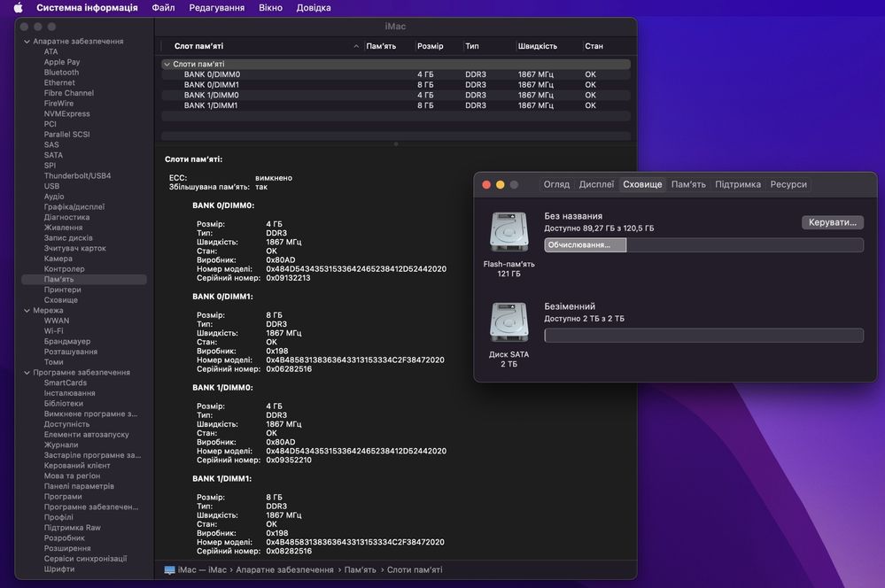The image size is (885, 588).
Task: Select SATA in the sidebar
Action: click(x=54, y=155)
